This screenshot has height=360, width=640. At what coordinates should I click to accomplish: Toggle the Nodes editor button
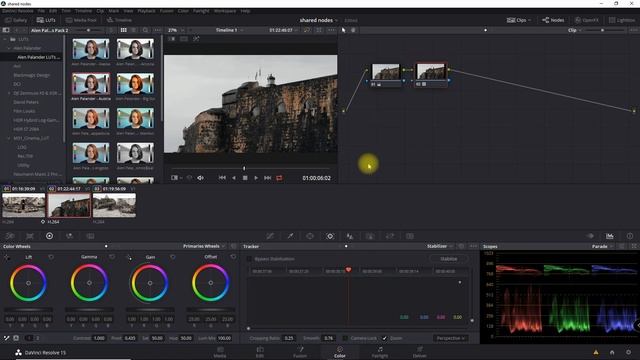pyautogui.click(x=553, y=20)
